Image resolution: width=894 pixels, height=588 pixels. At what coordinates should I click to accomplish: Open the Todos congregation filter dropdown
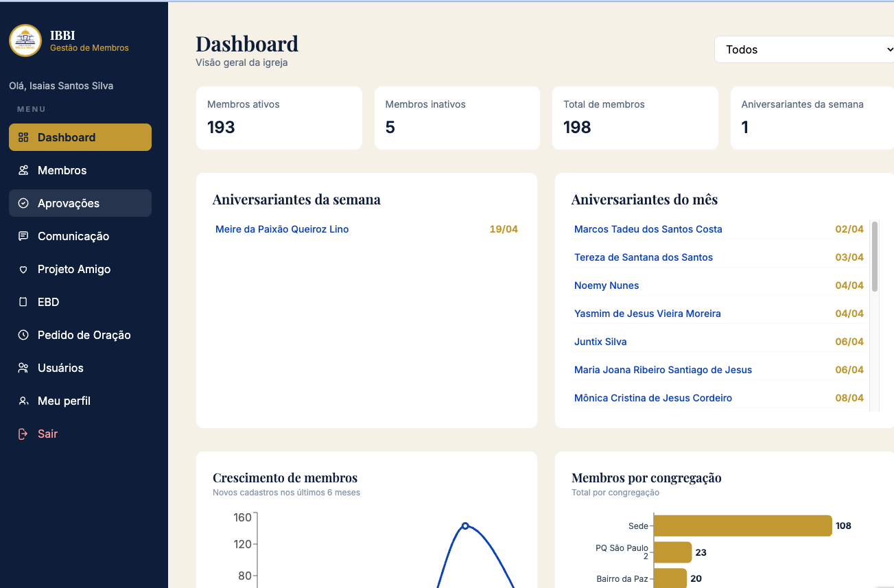pyautogui.click(x=804, y=49)
